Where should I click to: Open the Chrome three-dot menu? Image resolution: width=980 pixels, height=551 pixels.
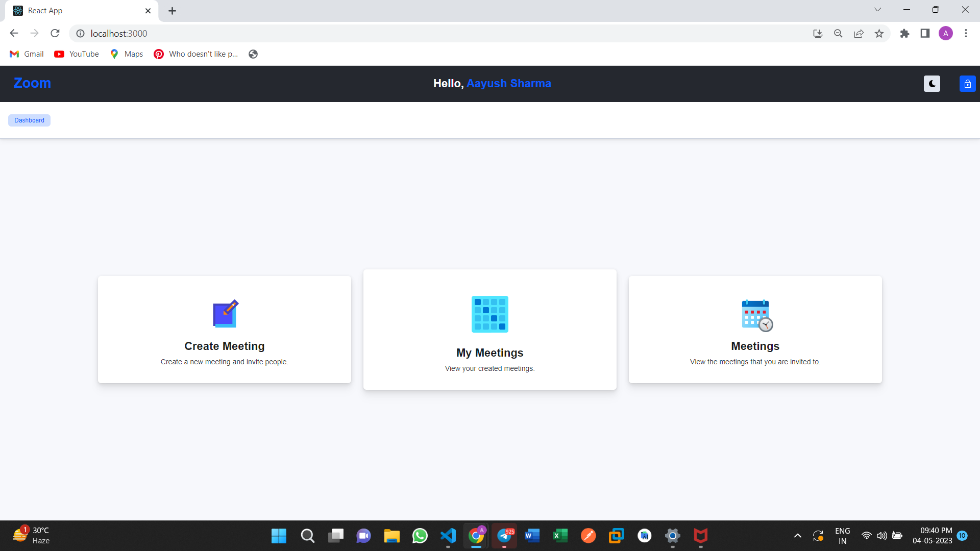pyautogui.click(x=966, y=33)
